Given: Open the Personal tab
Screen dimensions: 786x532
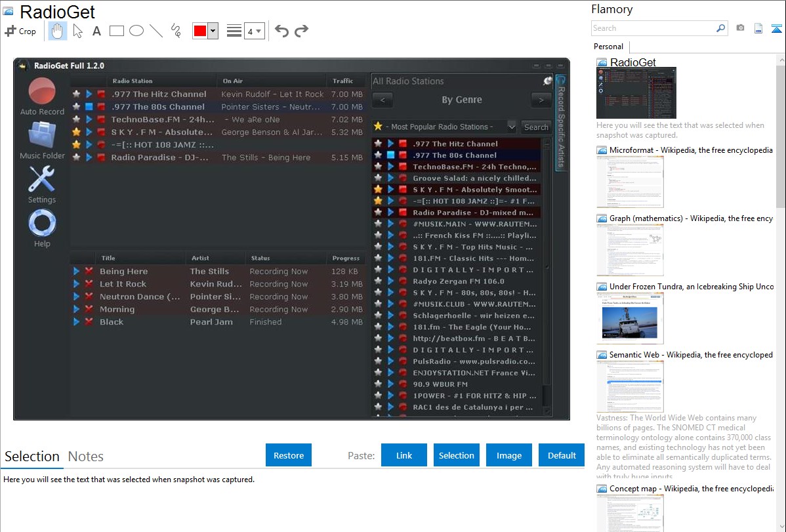Looking at the screenshot, I should click(608, 47).
